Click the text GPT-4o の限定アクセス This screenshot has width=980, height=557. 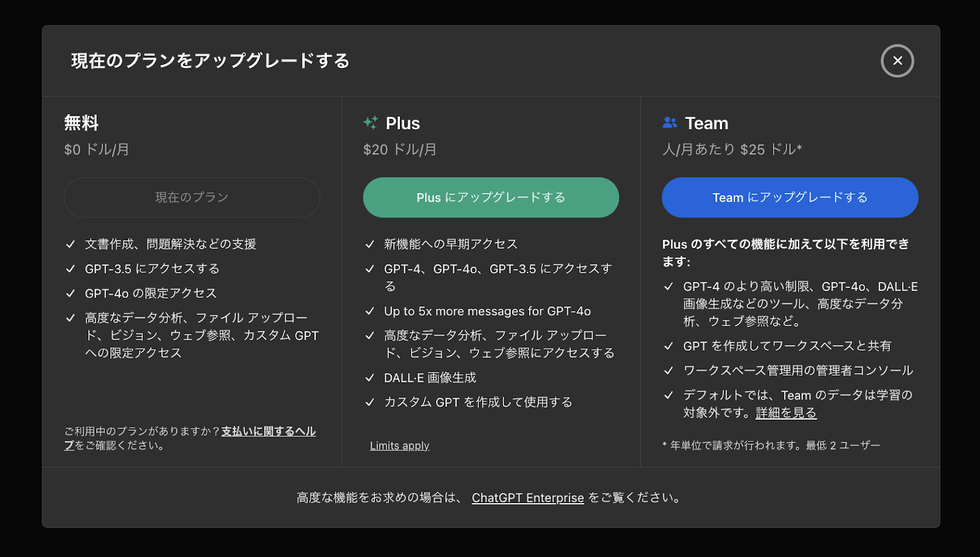click(x=151, y=293)
